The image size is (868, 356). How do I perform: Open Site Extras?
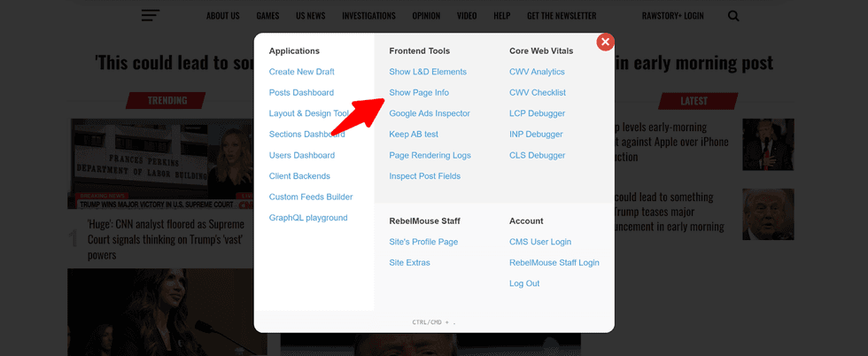pyautogui.click(x=409, y=262)
